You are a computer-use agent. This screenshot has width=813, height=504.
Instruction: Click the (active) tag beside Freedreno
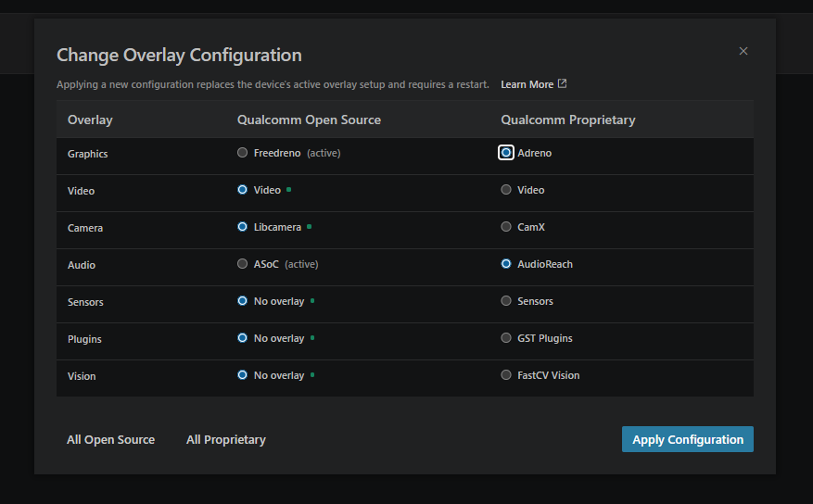(324, 153)
